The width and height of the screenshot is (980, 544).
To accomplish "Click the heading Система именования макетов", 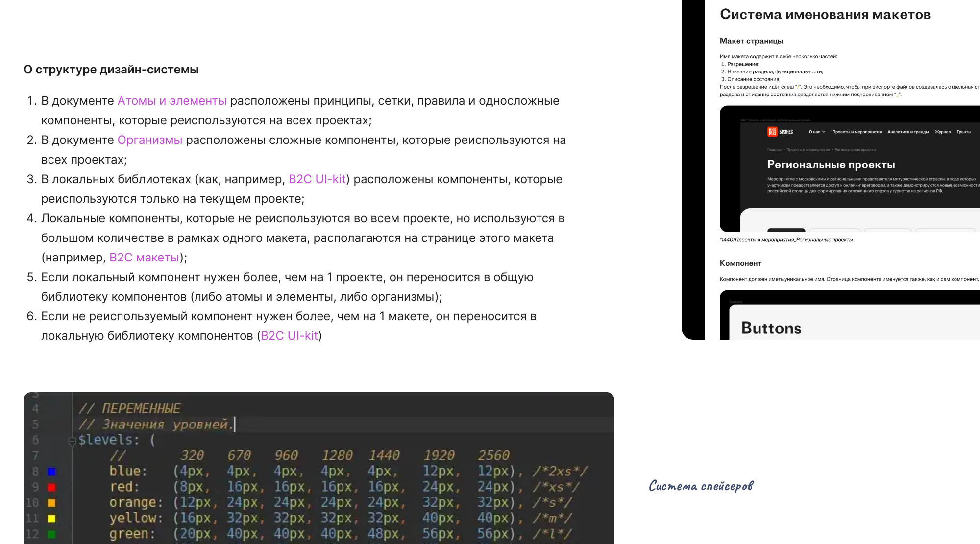I will tap(825, 15).
